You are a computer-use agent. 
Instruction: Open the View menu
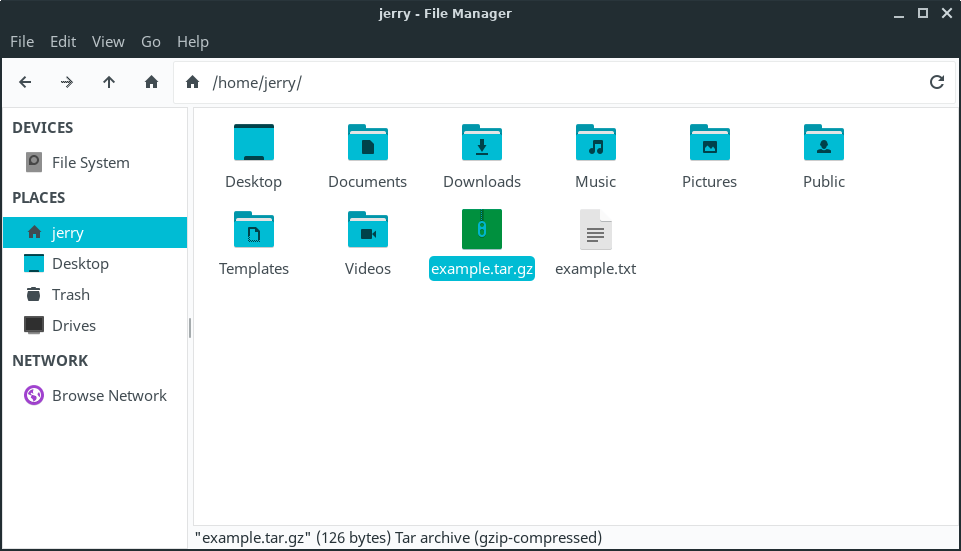click(x=108, y=41)
